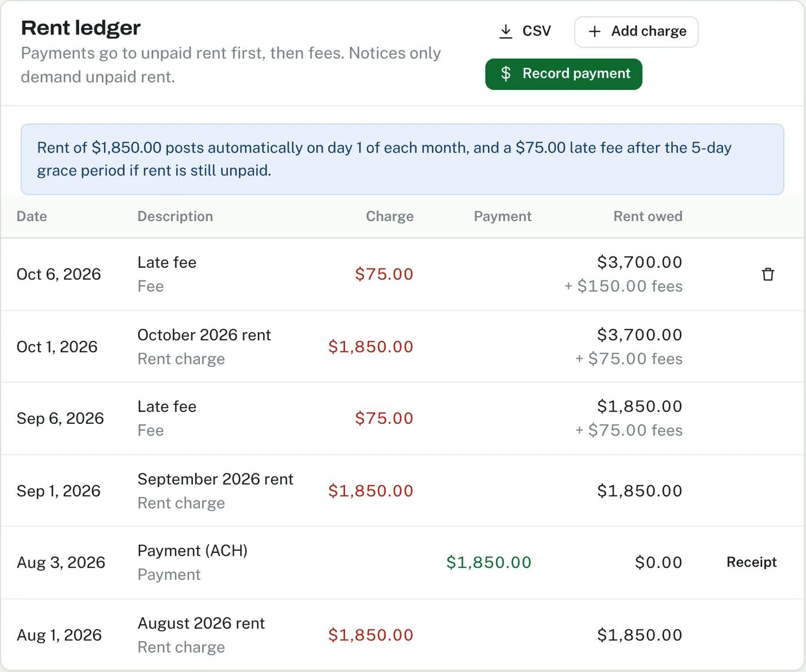Screen dimensions: 806x672
Task: Click the Aug 1, 2026 date cell
Action: (59, 635)
